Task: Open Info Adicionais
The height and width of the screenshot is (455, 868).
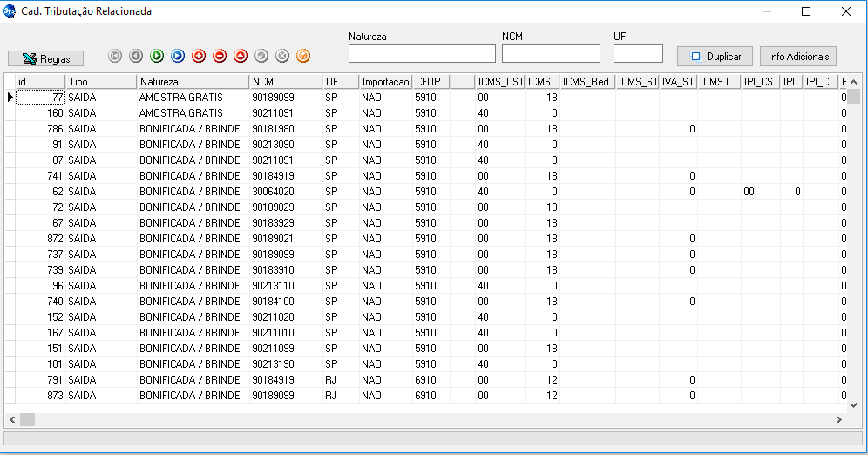Action: (797, 56)
